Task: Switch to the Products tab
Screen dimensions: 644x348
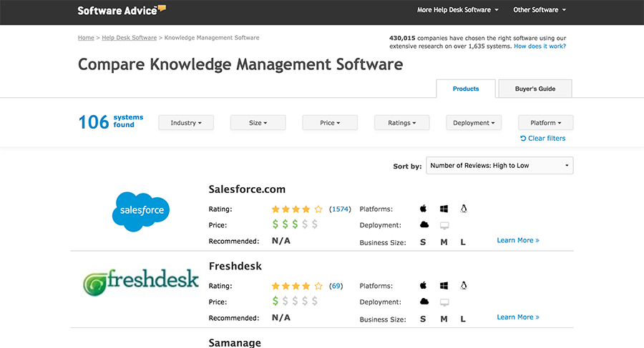Action: point(466,89)
